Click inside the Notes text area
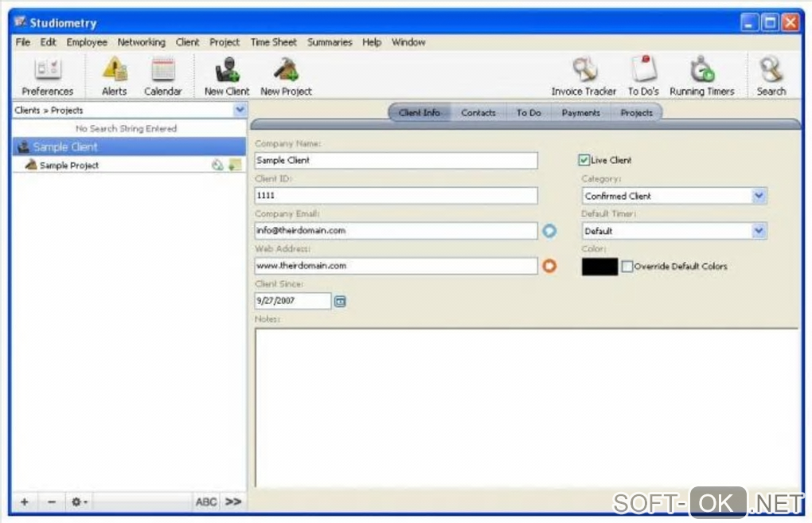The height and width of the screenshot is (523, 812). point(527,408)
